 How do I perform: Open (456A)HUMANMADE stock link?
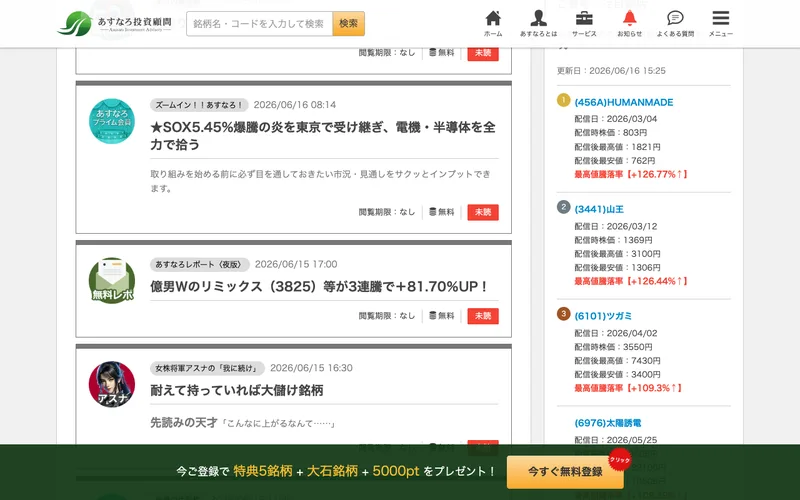623,102
